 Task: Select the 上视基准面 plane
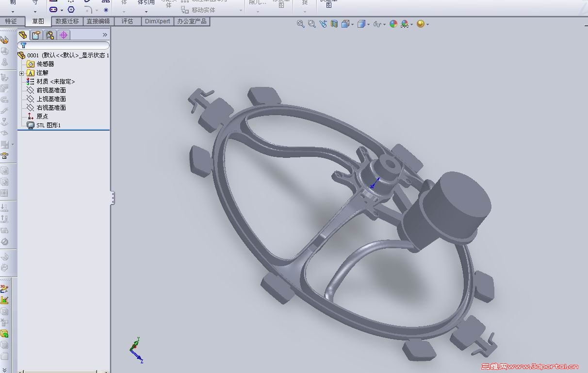(47, 99)
